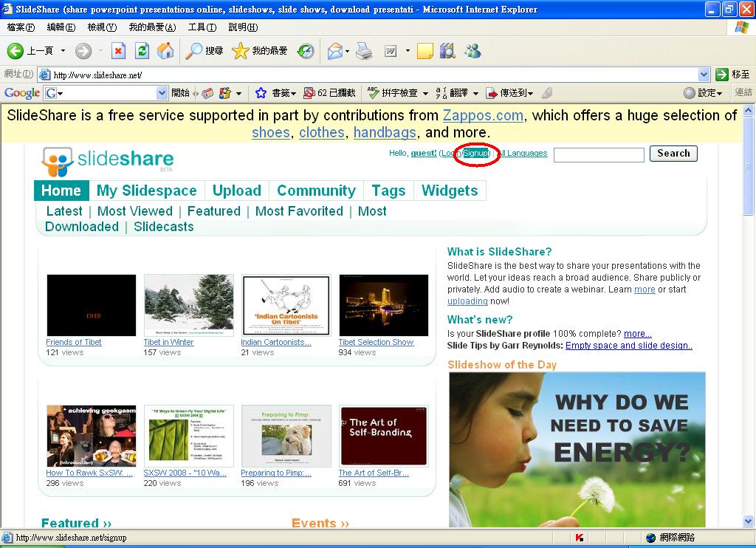
Task: Open the 說明(H) Help menu
Action: point(243,27)
